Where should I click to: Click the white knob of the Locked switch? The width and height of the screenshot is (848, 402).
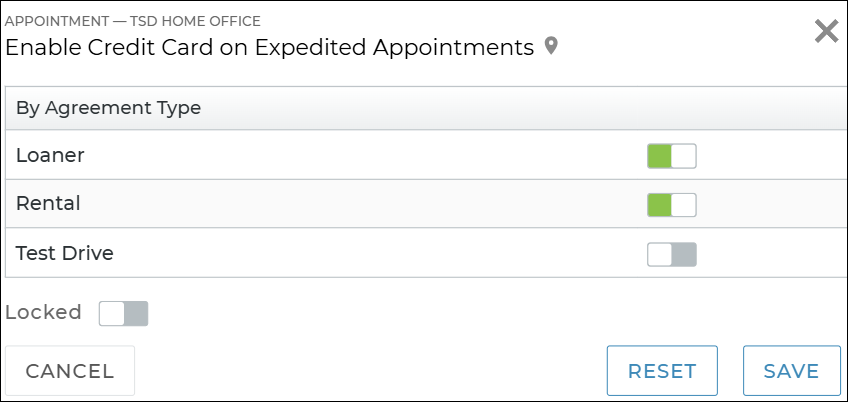(111, 313)
